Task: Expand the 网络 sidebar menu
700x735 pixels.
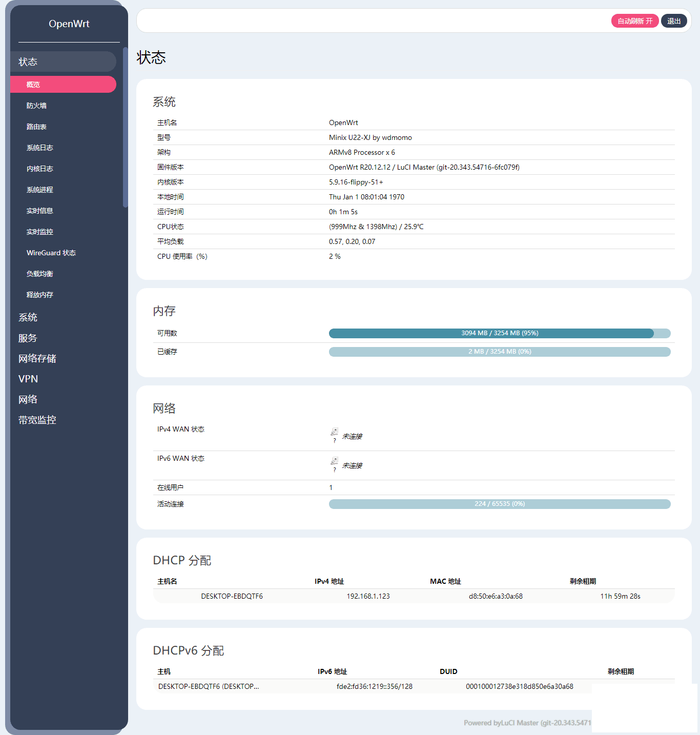Action: click(28, 399)
